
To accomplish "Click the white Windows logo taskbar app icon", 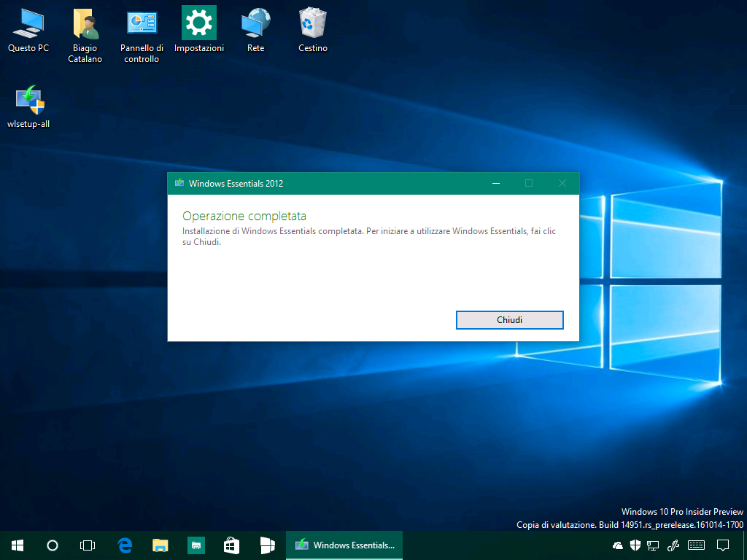I will pos(267,545).
